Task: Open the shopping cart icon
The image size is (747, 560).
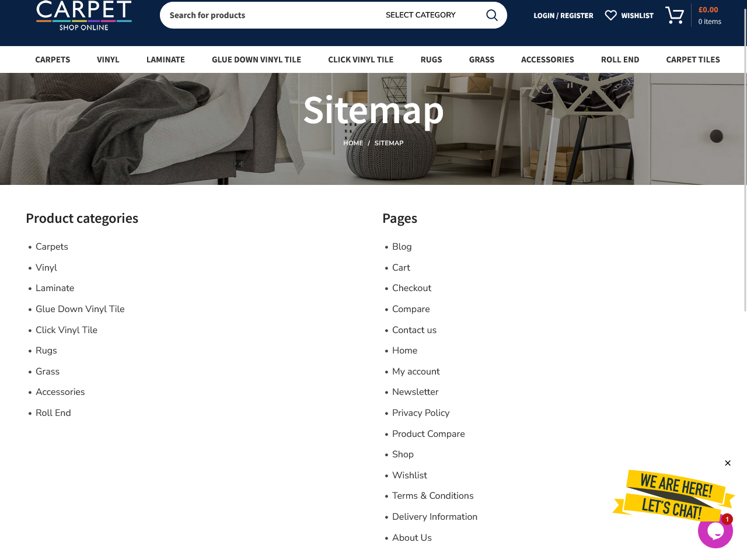Action: point(675,15)
